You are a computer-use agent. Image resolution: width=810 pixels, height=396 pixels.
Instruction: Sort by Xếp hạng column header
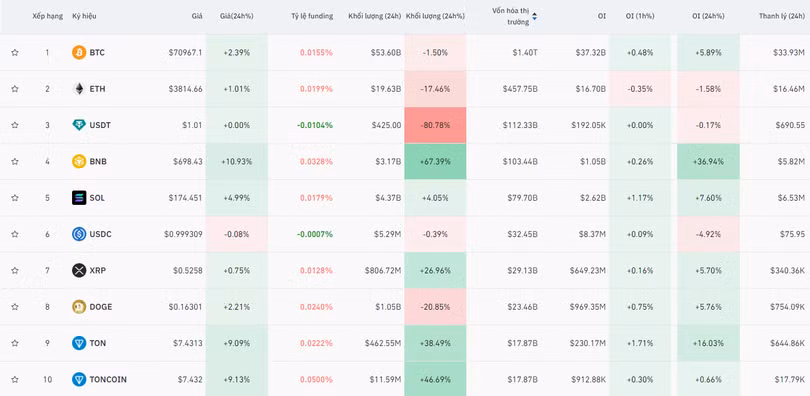(x=48, y=16)
